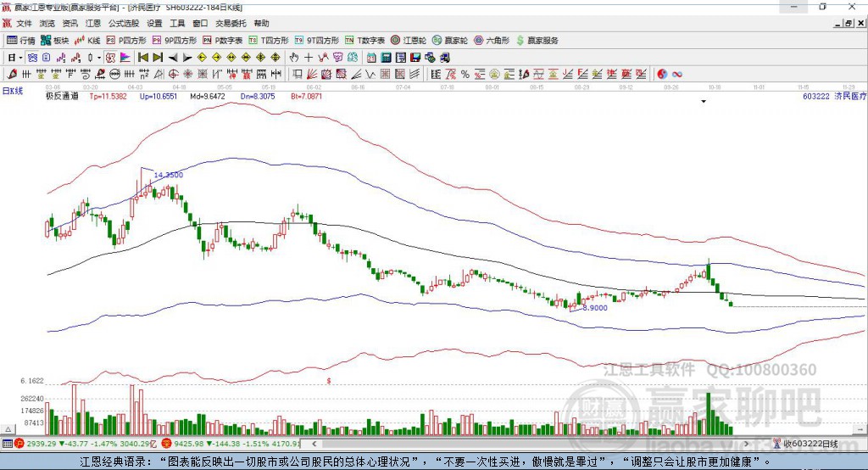Open the T四方形 tool
This screenshot has width=868, height=470.
269,41
